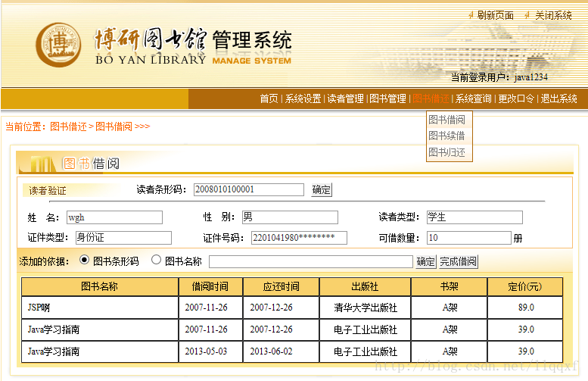Click the 出版社 column header
Viewport: 588px width, 381px height.
[x=365, y=287]
